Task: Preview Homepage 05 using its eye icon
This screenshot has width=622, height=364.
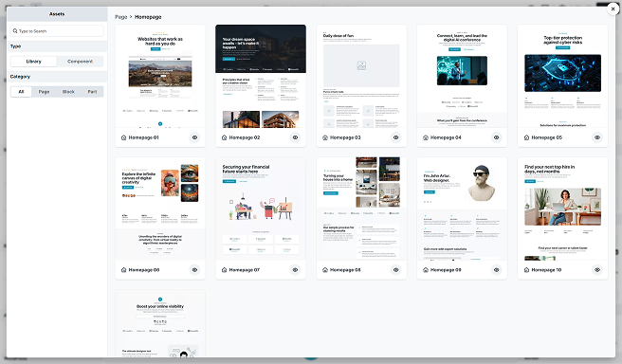Action: coord(597,137)
